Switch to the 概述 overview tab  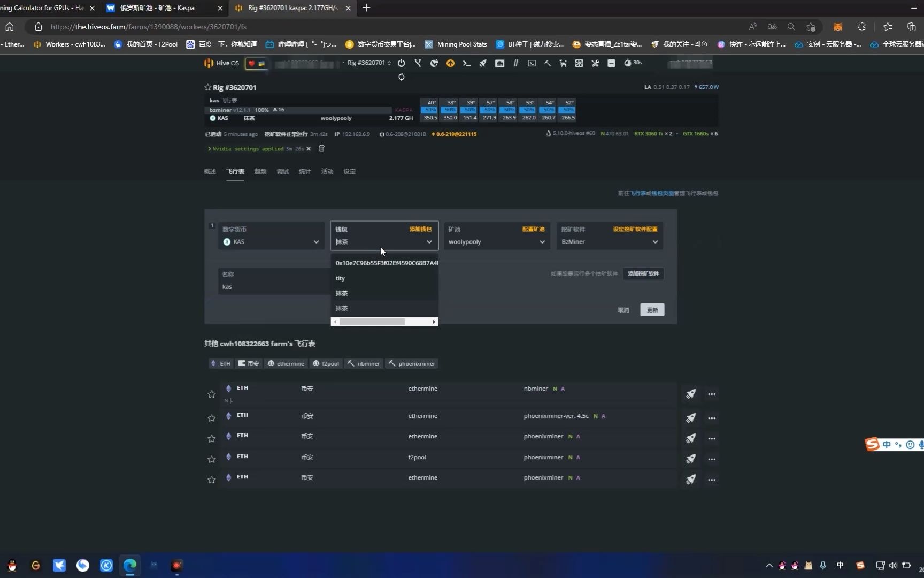pos(210,171)
